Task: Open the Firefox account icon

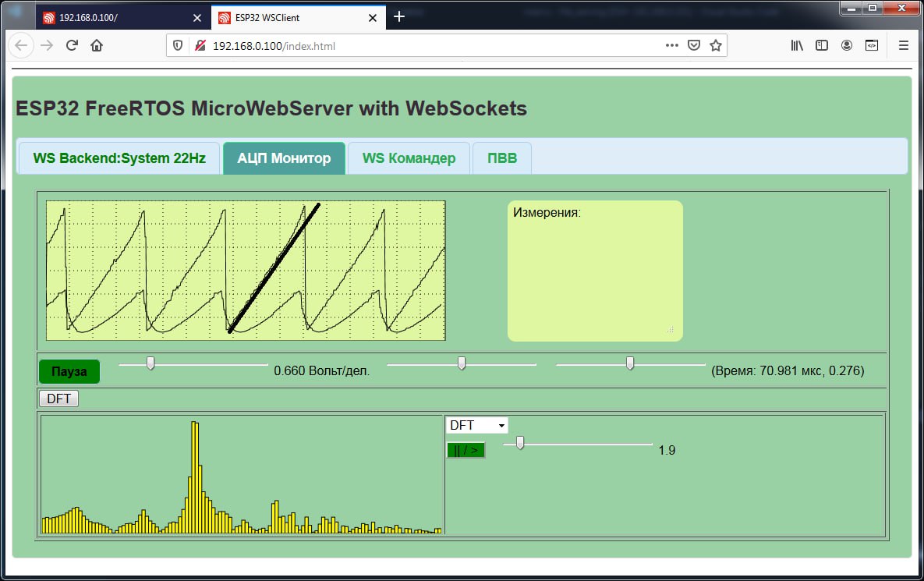Action: [847, 45]
